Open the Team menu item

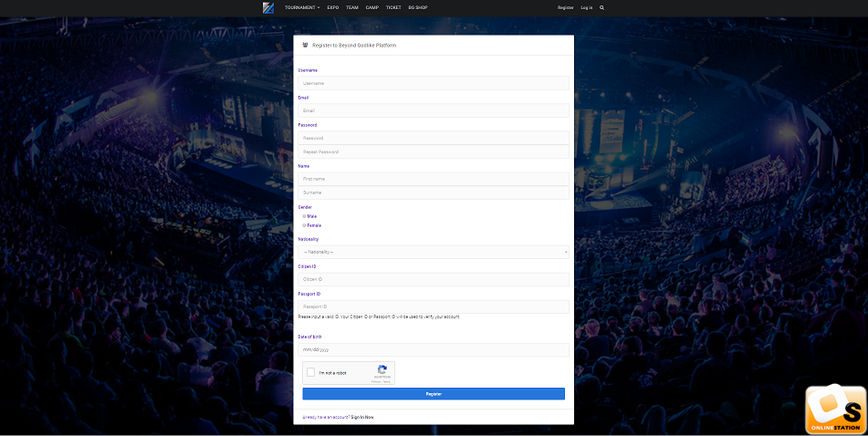pos(352,7)
